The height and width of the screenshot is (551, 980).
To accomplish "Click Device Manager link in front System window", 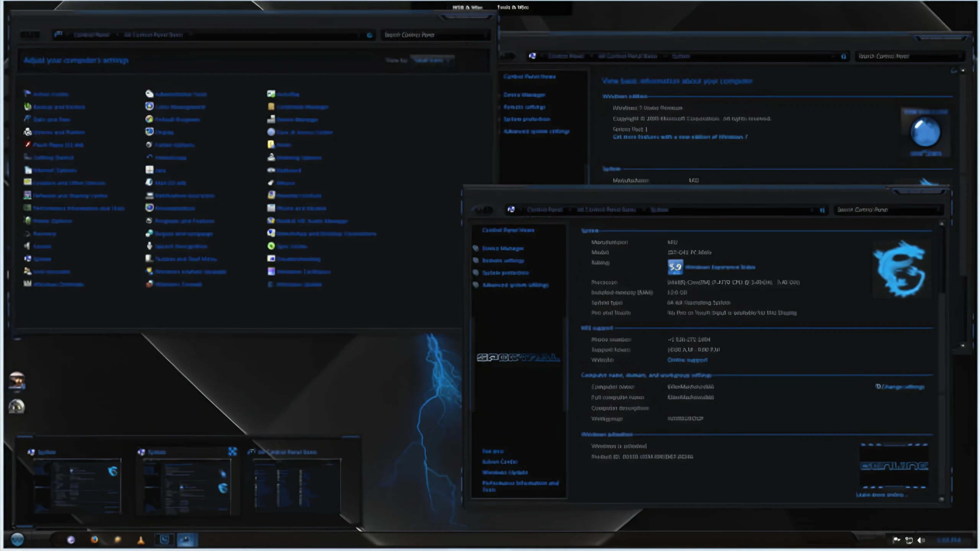I will click(x=503, y=249).
